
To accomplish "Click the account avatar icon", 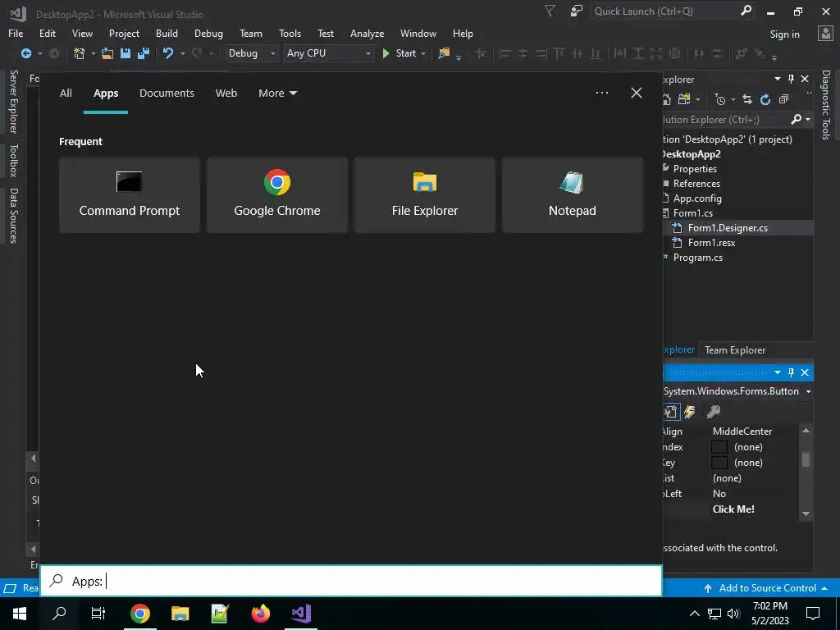I will click(825, 33).
